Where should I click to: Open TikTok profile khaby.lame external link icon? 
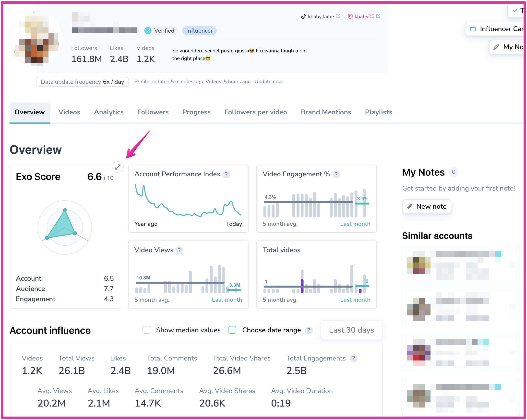338,16
